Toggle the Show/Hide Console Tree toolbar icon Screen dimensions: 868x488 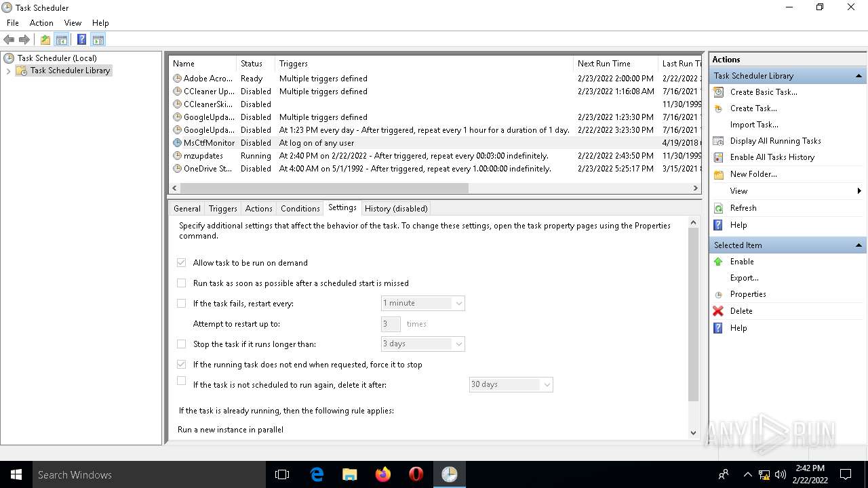(x=62, y=40)
